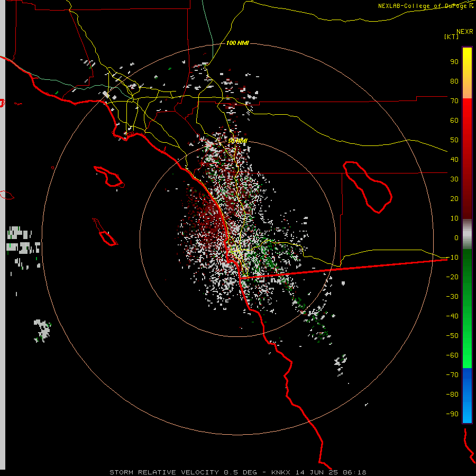Select the "-40" value on the velocity scale
The height and width of the screenshot is (476, 476).
coord(452,316)
